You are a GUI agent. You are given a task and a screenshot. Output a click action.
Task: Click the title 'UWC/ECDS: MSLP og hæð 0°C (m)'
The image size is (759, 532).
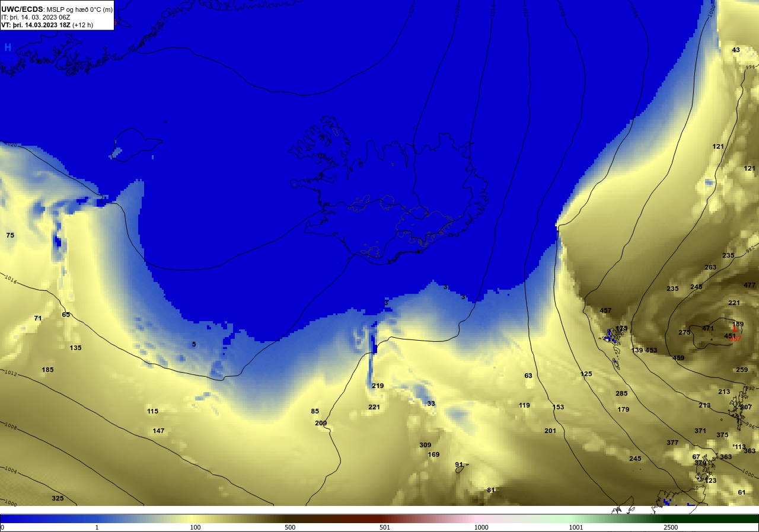click(57, 9)
